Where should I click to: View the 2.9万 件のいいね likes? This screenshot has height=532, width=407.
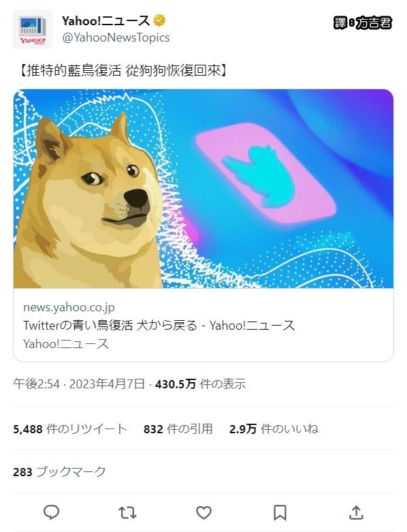click(274, 429)
